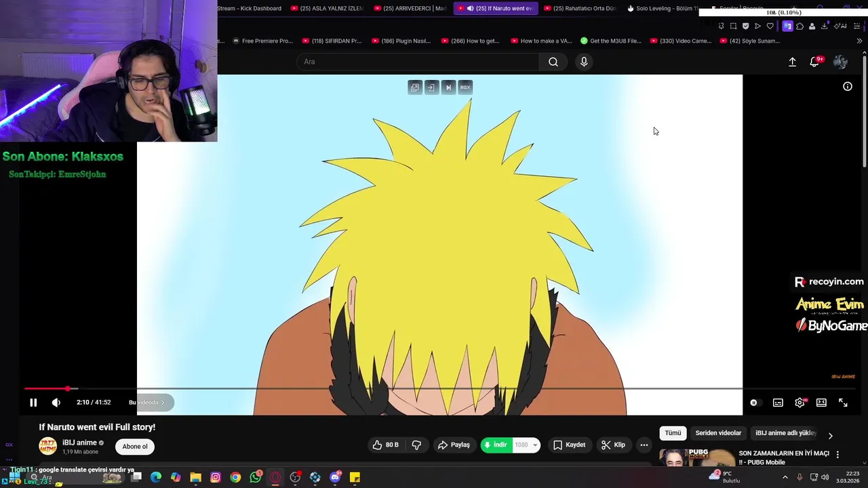Open the video info card icon
Screen dimensions: 868x488
(x=848, y=87)
